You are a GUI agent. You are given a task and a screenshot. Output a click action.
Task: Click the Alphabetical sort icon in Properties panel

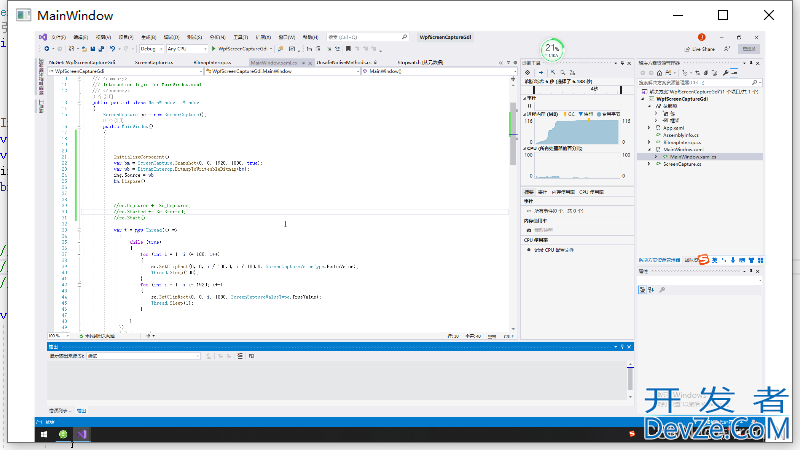pyautogui.click(x=651, y=290)
